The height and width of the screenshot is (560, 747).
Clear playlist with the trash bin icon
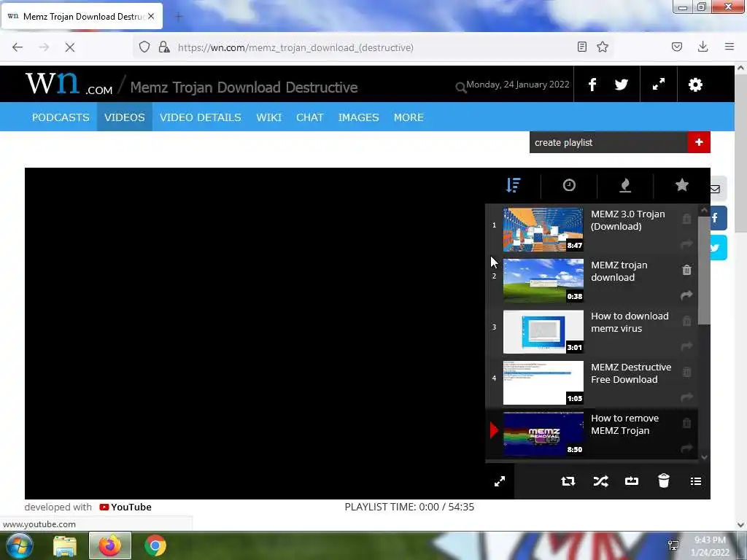664,481
